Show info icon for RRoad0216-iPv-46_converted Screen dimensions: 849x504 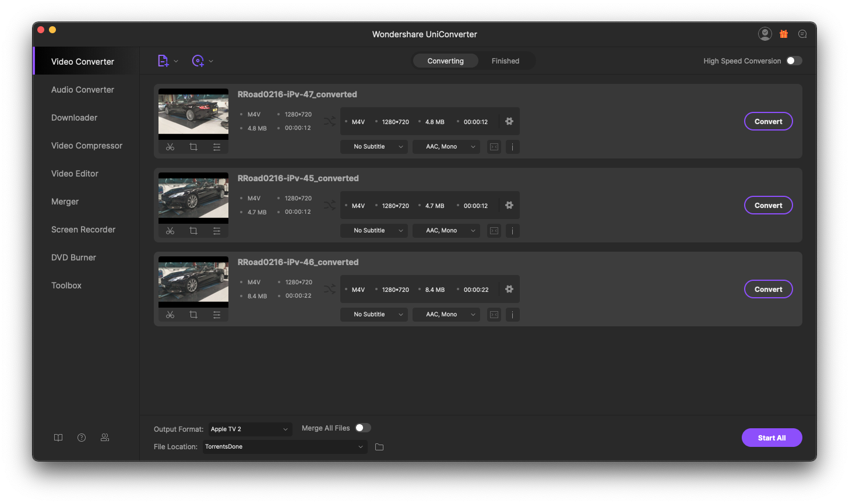click(513, 315)
